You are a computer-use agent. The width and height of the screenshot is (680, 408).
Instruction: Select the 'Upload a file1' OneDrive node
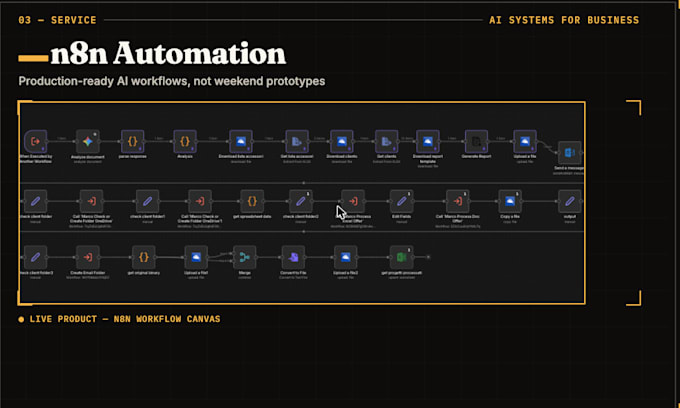click(x=196, y=257)
